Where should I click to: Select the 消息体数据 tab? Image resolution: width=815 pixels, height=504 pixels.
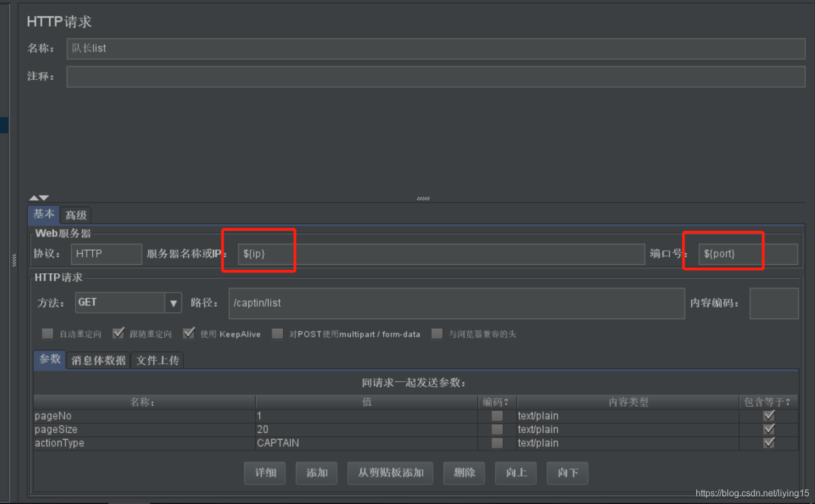[x=98, y=361]
